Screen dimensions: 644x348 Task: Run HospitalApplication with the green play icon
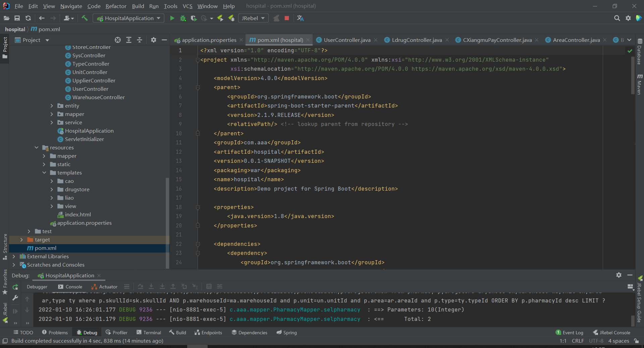[x=172, y=18]
